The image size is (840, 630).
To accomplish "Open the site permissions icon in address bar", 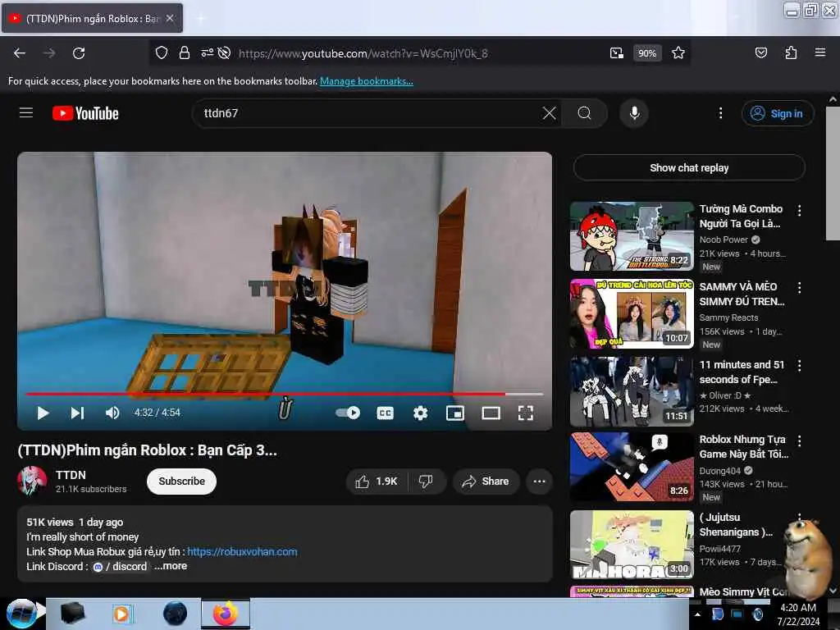I will click(207, 52).
